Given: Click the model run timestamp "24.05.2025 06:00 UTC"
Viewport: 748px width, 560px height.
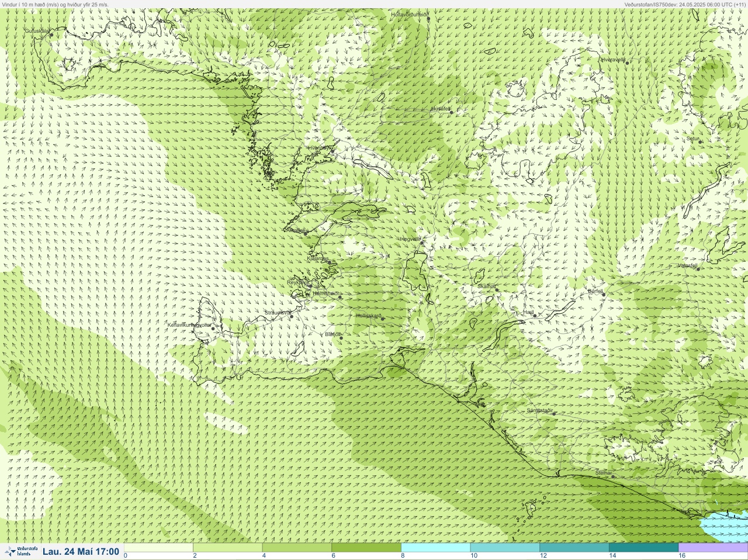Looking at the screenshot, I should pyautogui.click(x=705, y=4).
